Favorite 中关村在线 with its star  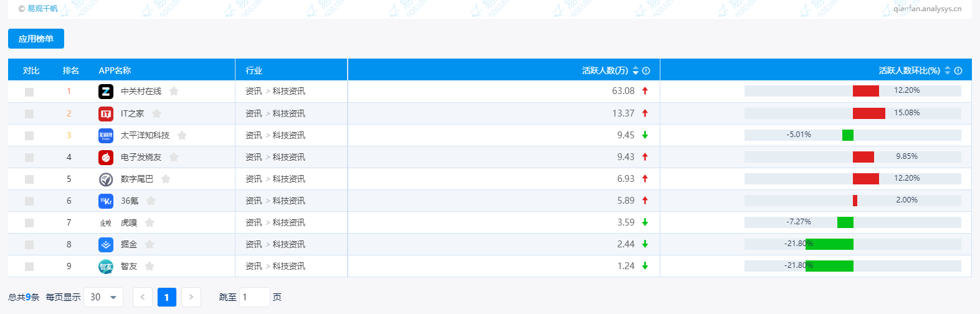click(x=174, y=91)
